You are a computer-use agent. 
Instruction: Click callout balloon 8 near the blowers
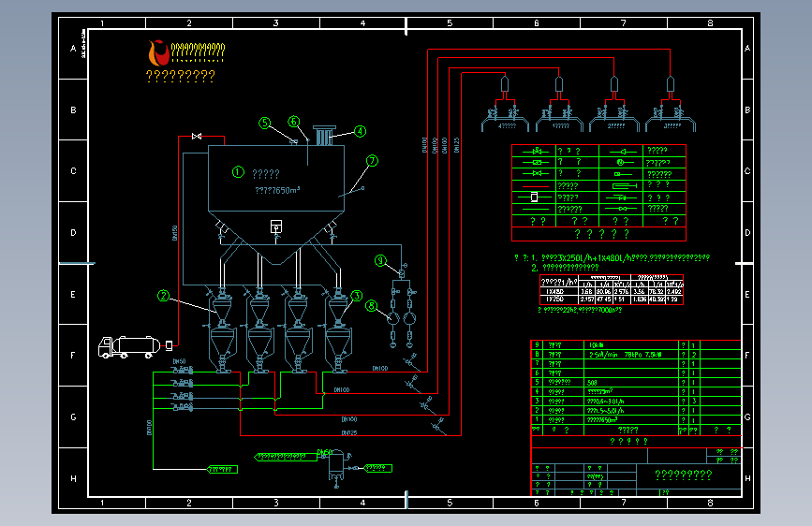click(371, 305)
